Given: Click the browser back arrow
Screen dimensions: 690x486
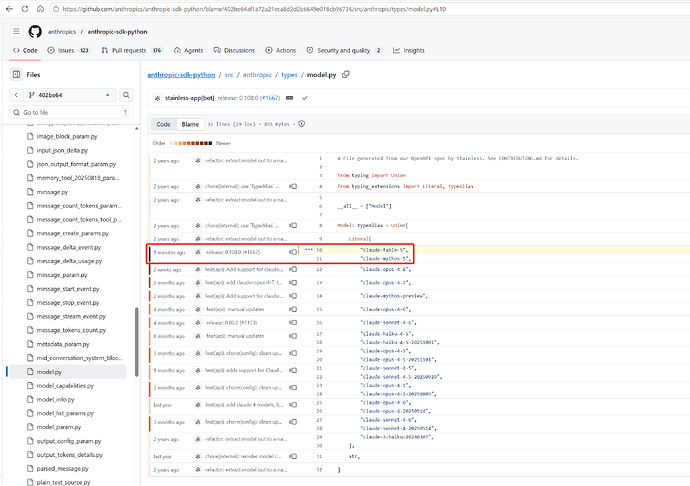Looking at the screenshot, I should pos(9,8).
